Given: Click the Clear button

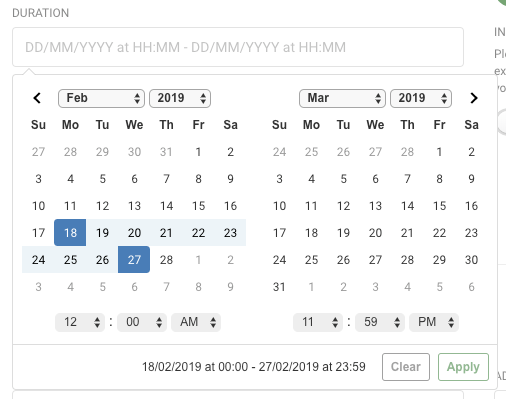Looking at the screenshot, I should (x=406, y=367).
